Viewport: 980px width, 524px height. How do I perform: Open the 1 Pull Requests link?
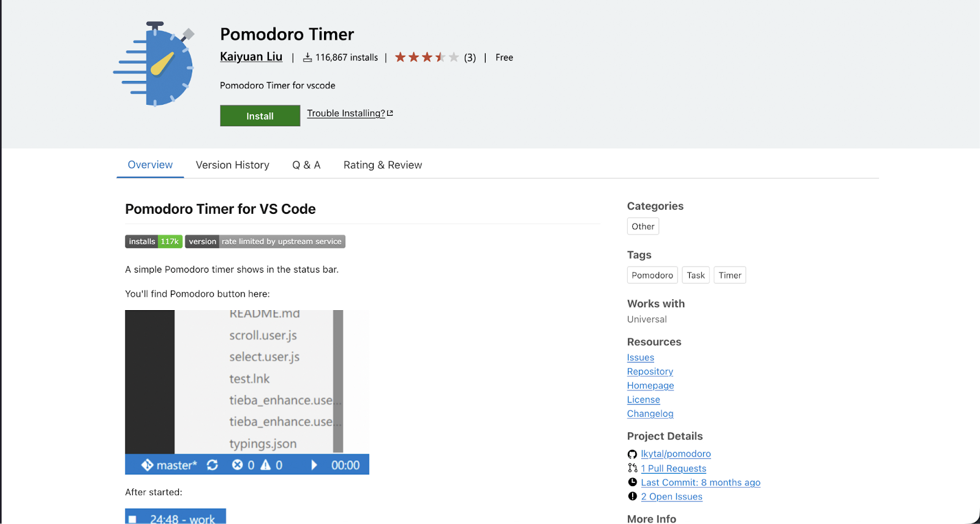click(674, 468)
